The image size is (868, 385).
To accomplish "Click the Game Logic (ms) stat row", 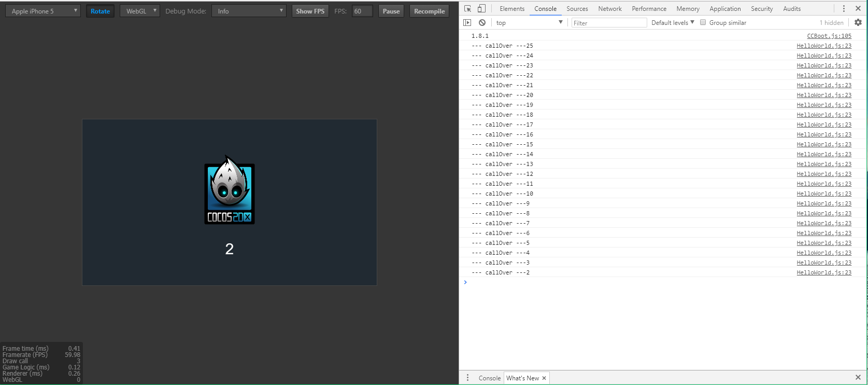I will coord(41,367).
